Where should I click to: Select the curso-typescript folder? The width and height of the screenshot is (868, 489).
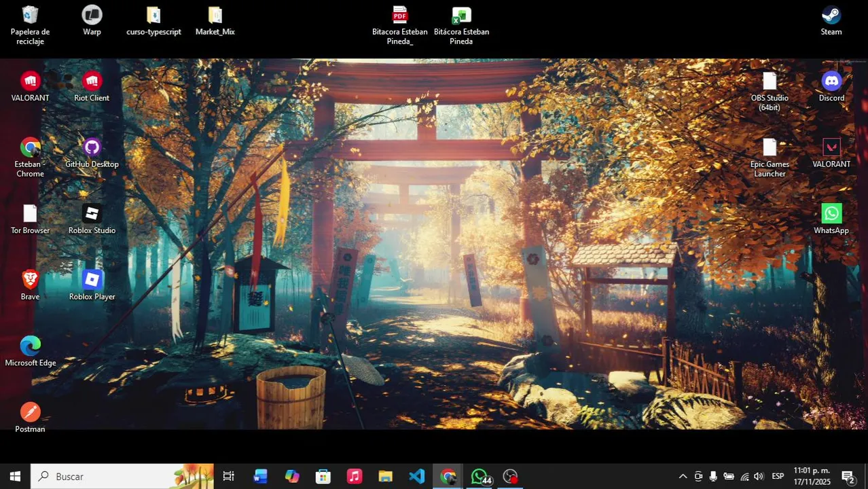[153, 21]
